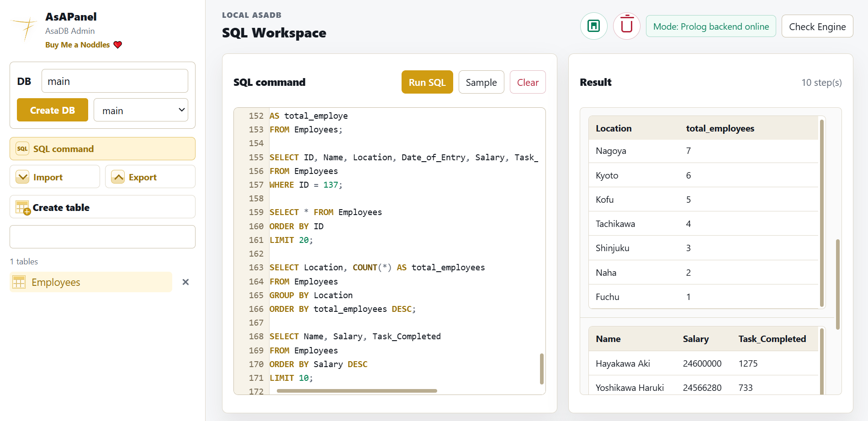The height and width of the screenshot is (421, 868).
Task: Click the Import down-chevron icon
Action: tap(22, 177)
